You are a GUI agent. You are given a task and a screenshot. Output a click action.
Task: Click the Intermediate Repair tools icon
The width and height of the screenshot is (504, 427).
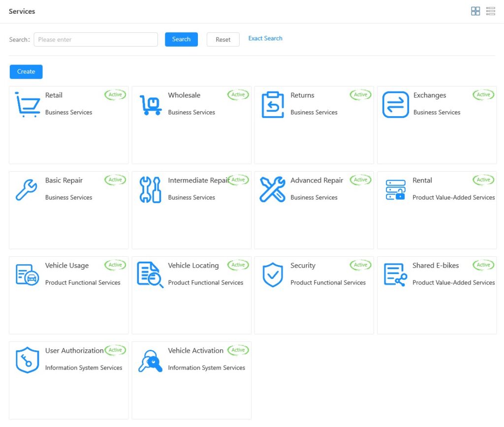point(150,190)
